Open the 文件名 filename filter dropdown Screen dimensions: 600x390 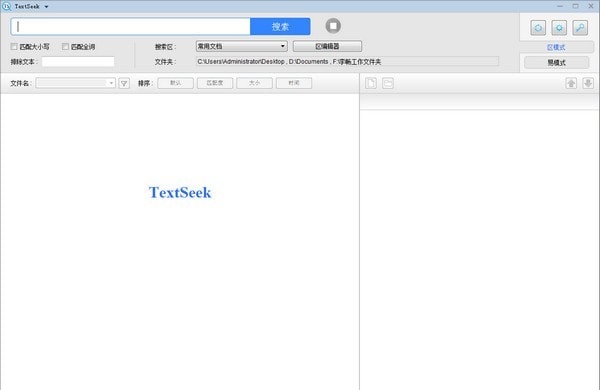click(x=75, y=83)
